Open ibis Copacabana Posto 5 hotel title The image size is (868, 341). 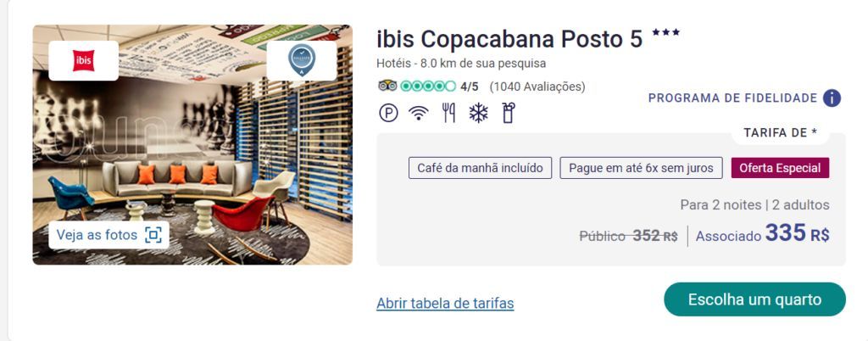point(509,39)
